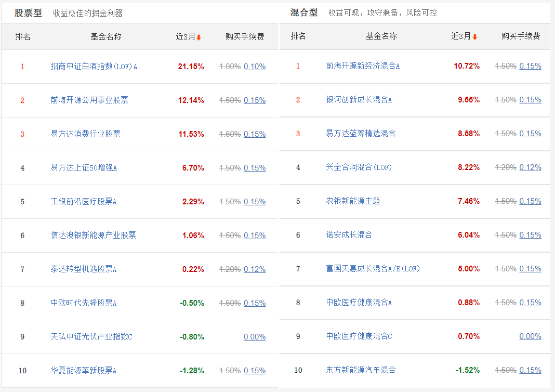This screenshot has width=555, height=392.
Task: Click 0.00% fee for 天弘中证光伏产业指数C
Action: click(255, 336)
